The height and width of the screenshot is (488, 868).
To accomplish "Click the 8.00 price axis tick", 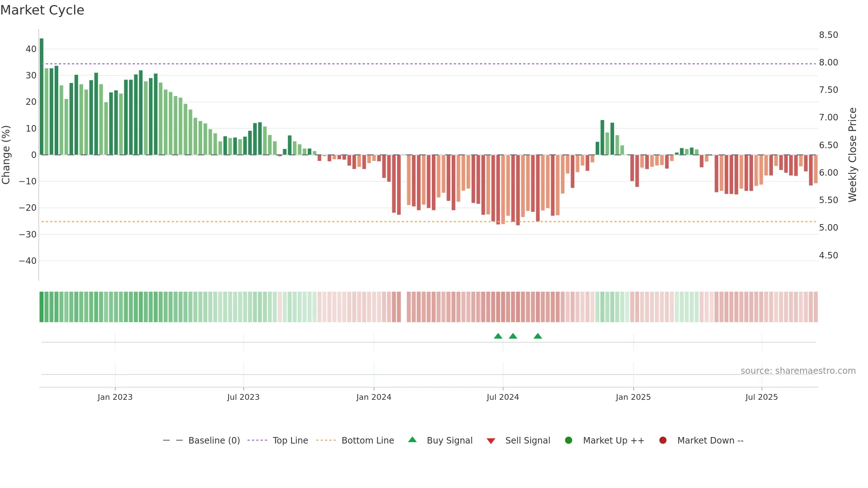I will 829,62.
